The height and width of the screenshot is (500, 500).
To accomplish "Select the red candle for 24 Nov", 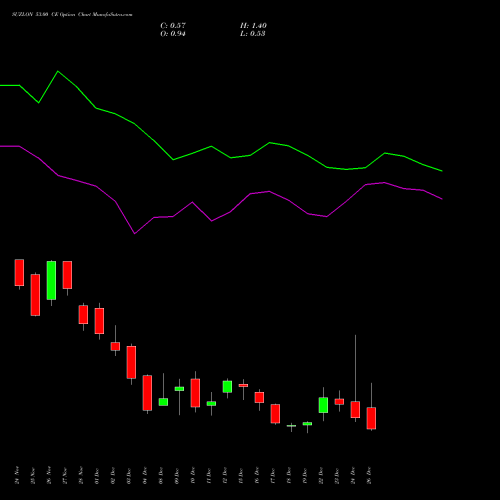I will click(x=19, y=273).
